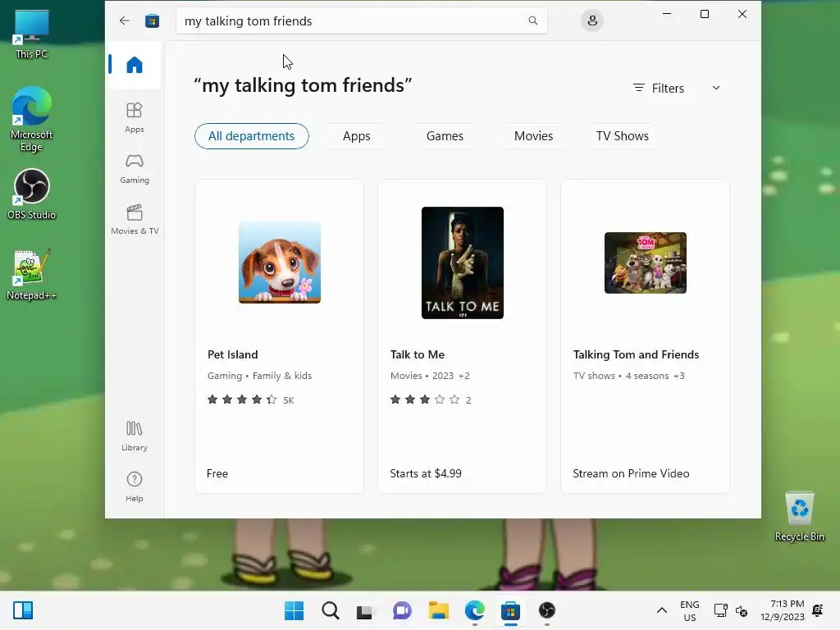Select the Games filter tab
Screen dimensions: 840x630
(x=445, y=136)
